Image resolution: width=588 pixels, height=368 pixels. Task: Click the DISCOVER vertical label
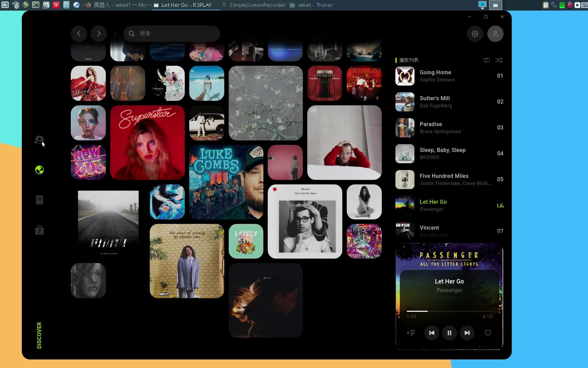pos(39,335)
